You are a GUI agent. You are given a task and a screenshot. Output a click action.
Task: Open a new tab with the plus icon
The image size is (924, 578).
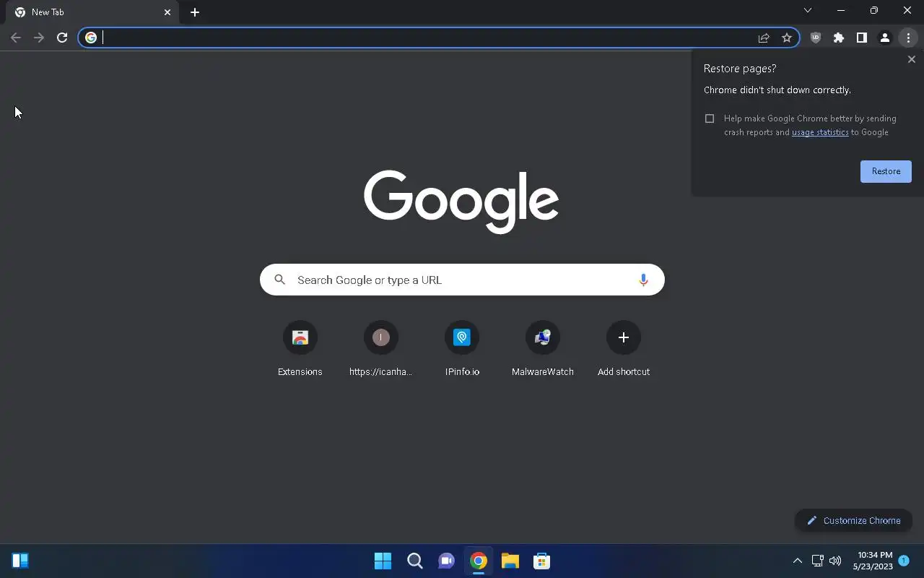click(195, 12)
